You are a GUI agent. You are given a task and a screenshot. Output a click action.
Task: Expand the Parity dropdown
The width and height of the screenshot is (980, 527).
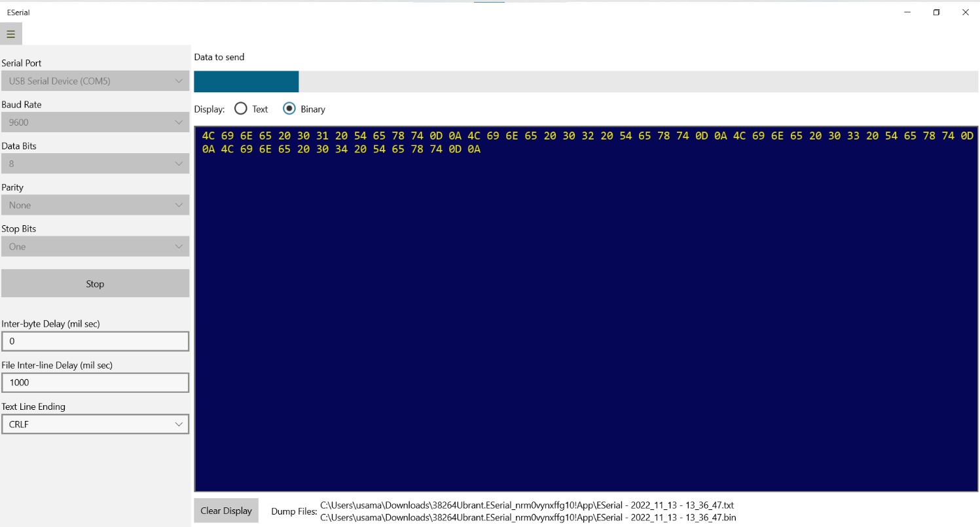tap(95, 205)
